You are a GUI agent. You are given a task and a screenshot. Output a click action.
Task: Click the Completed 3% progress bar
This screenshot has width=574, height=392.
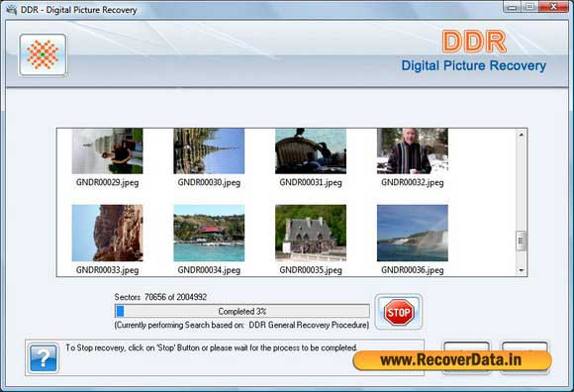(x=242, y=311)
